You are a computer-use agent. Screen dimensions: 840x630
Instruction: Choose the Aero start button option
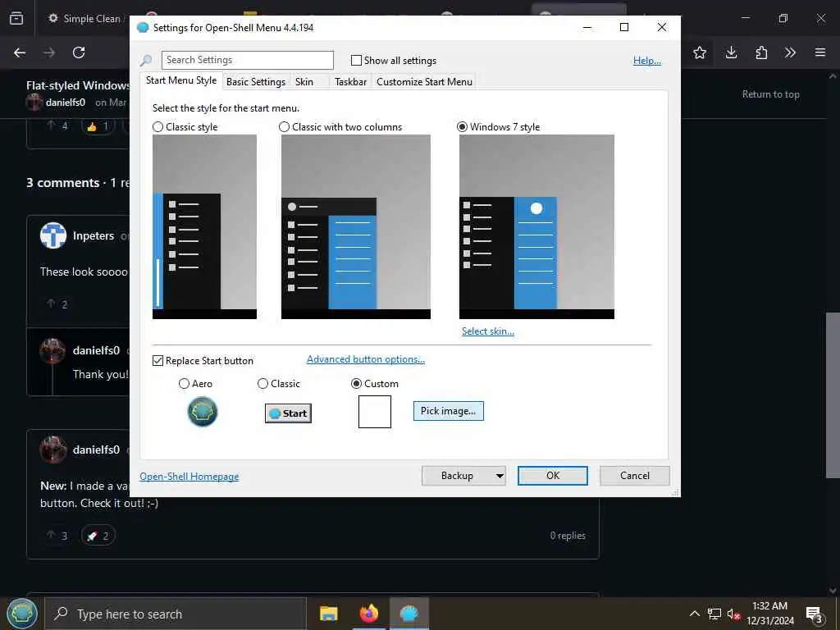click(184, 384)
